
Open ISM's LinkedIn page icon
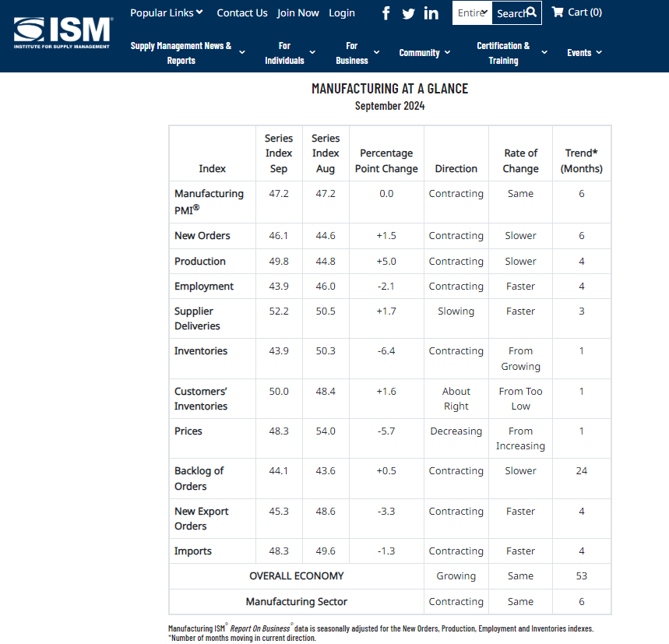pos(431,13)
